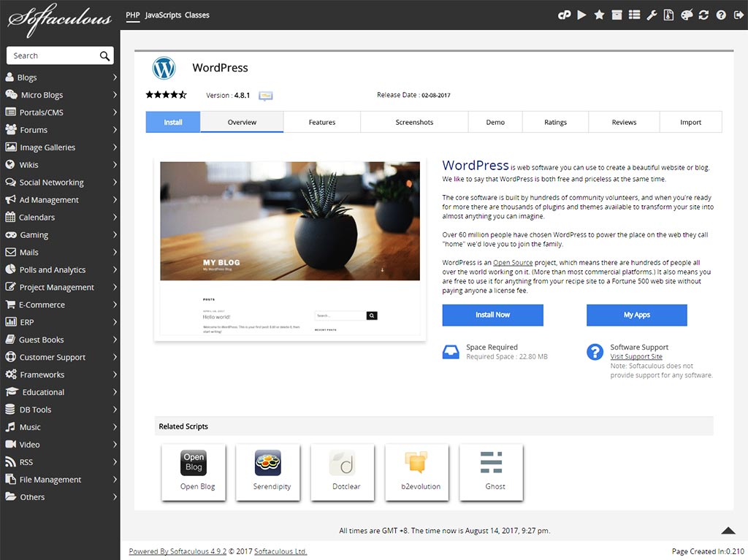Open the help question mark icon in top bar
The height and width of the screenshot is (560, 748).
721,15
